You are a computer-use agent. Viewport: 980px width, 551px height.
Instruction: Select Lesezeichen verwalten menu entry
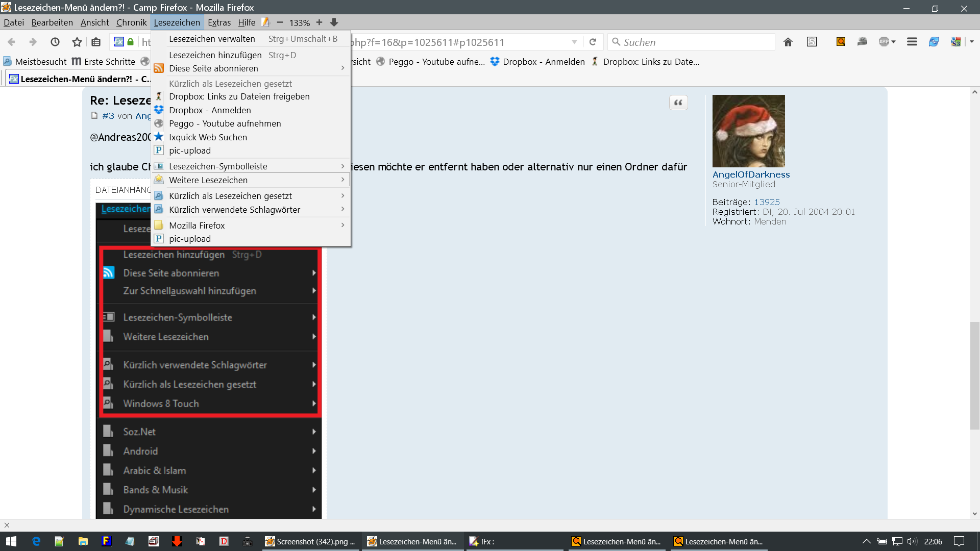click(212, 39)
